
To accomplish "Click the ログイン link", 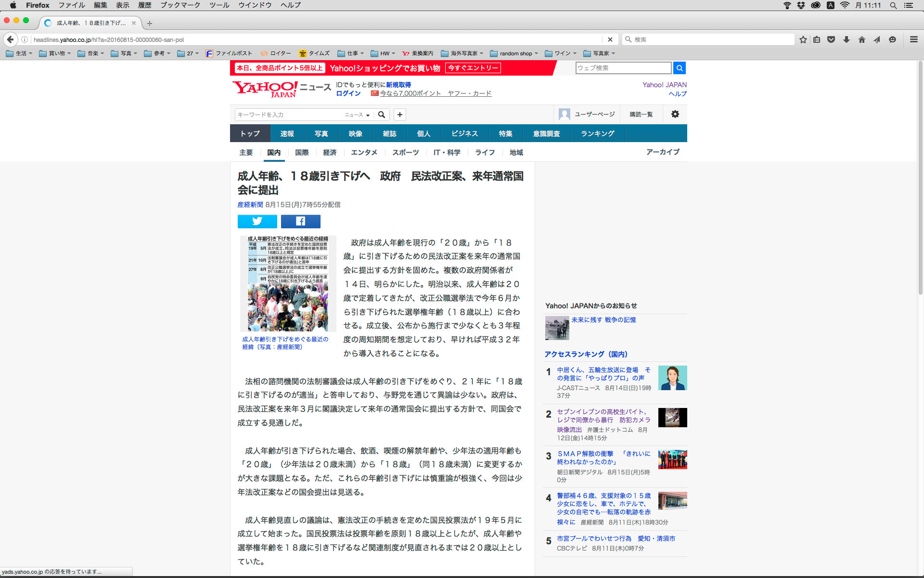I will (x=348, y=93).
